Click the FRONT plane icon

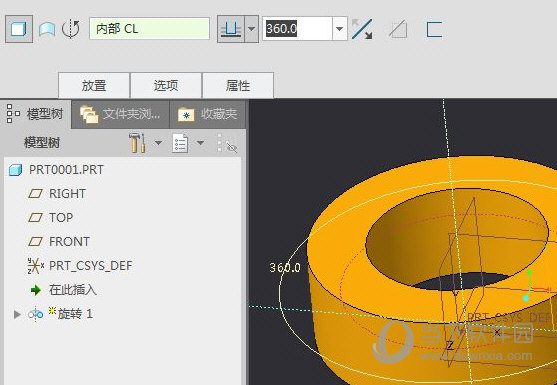point(35,242)
